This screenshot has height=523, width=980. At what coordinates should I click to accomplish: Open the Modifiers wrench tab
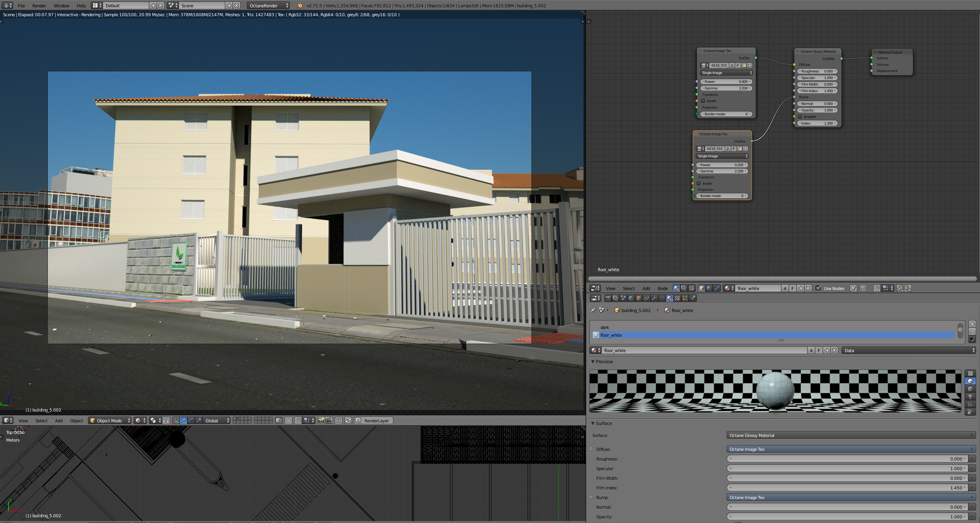pos(654,298)
